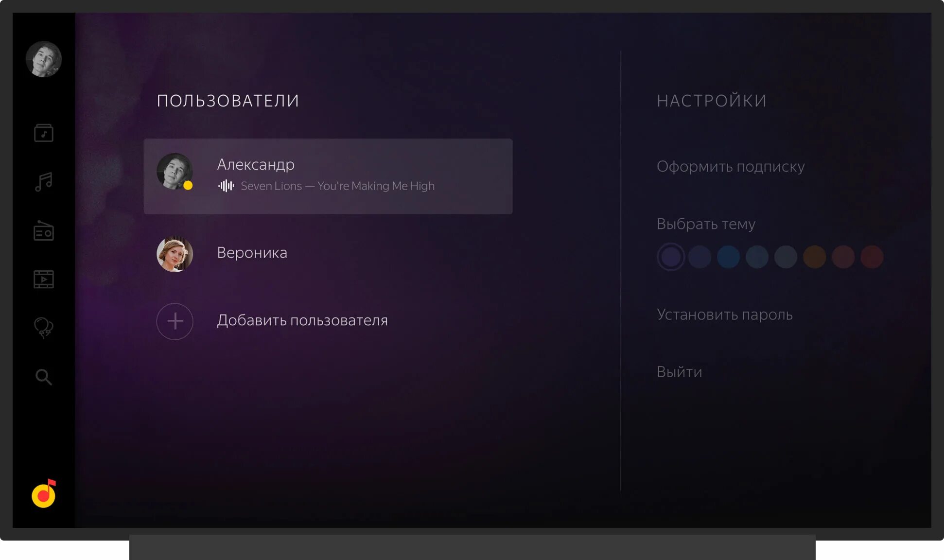This screenshot has width=944, height=560.
Task: Open Оформить подписку setting
Action: click(x=730, y=167)
